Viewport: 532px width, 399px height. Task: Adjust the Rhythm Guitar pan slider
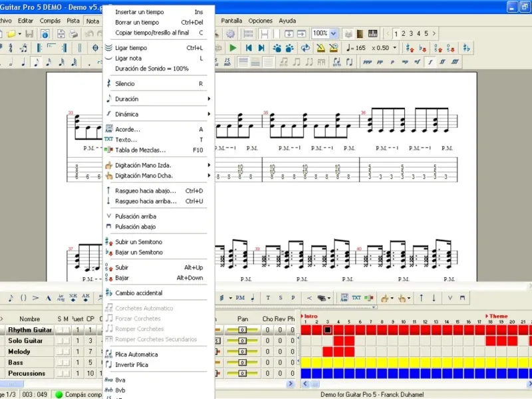(242, 330)
